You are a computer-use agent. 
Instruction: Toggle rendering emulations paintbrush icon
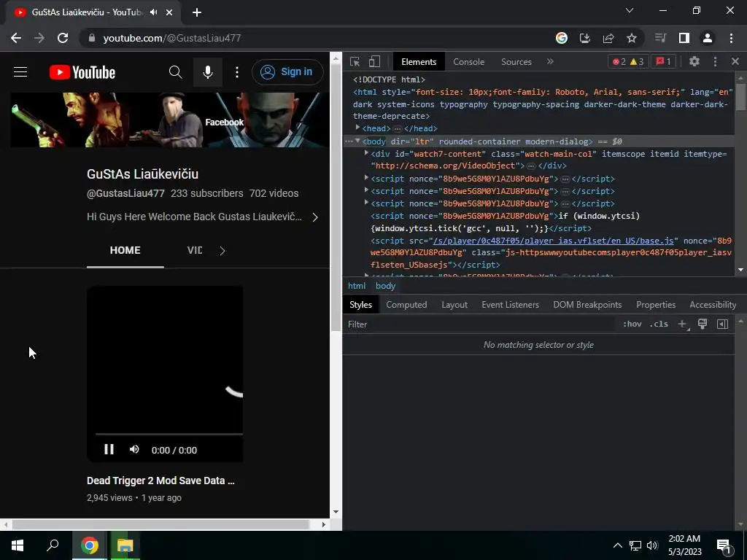[x=703, y=324]
